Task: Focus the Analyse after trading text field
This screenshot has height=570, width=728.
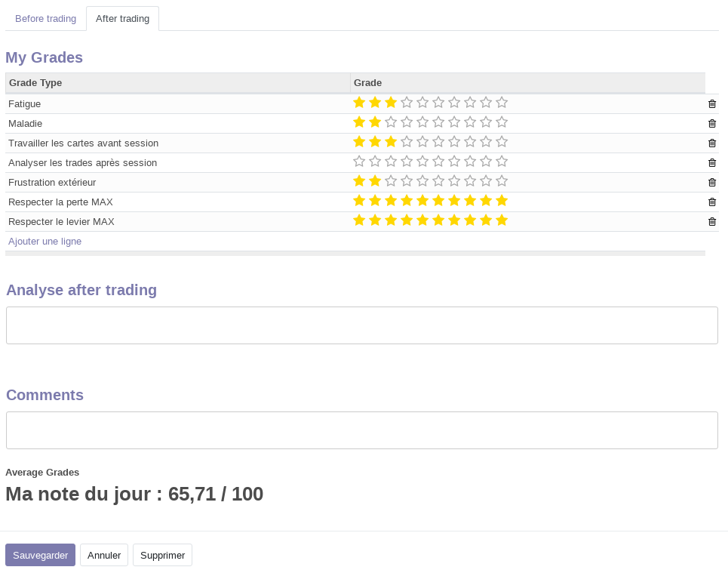Action: (362, 325)
